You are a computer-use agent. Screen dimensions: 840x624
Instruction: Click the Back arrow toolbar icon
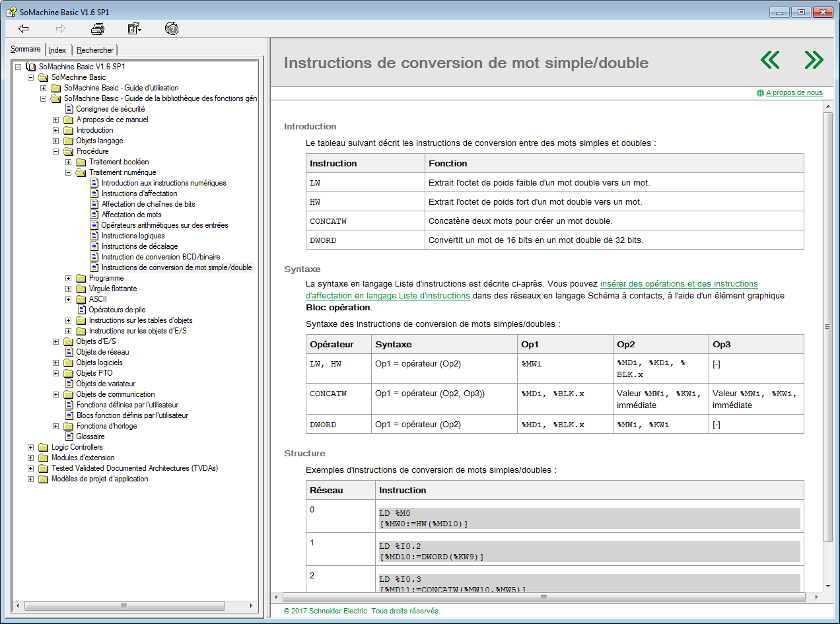click(x=24, y=28)
